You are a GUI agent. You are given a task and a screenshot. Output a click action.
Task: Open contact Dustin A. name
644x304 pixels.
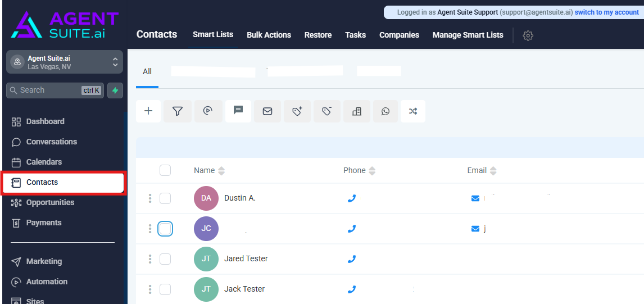(x=240, y=198)
